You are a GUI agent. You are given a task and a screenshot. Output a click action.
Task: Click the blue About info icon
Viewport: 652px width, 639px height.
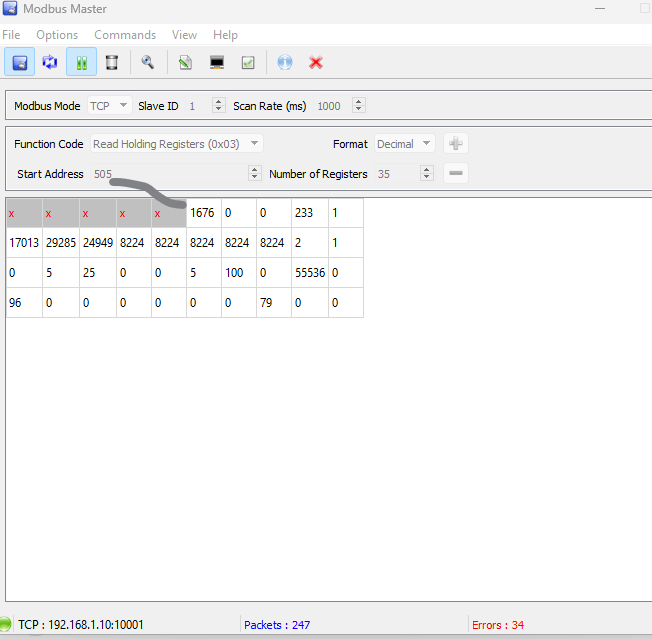[x=285, y=62]
